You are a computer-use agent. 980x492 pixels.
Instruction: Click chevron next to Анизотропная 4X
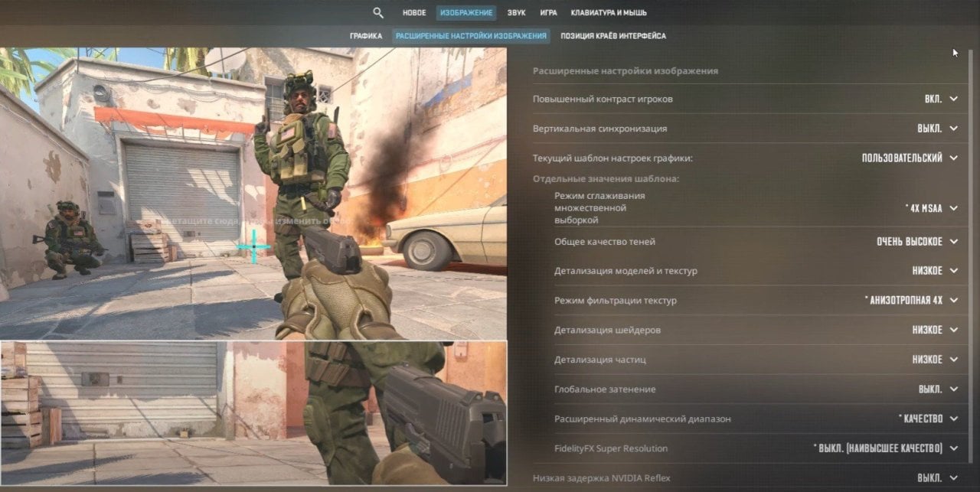click(x=953, y=301)
